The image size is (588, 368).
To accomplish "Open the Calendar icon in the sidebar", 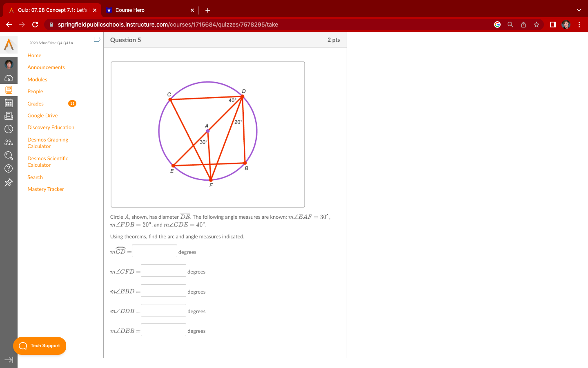I will point(9,103).
